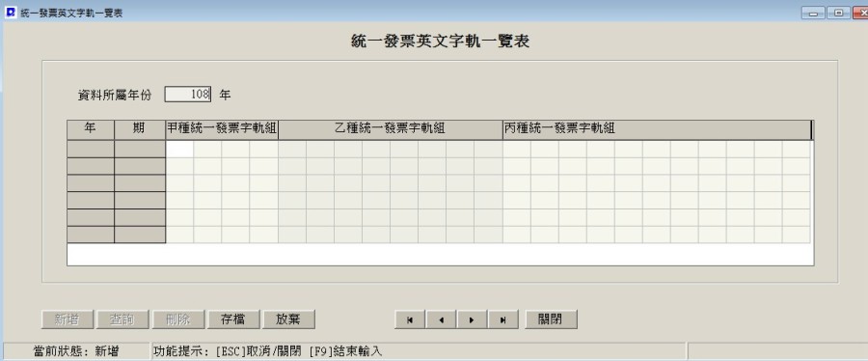Click the 年 column header

point(91,129)
